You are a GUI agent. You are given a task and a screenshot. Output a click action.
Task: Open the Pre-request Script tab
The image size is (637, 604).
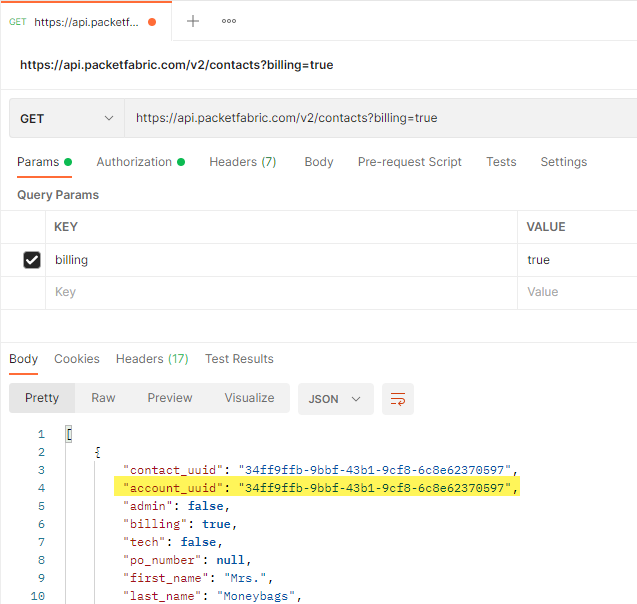pyautogui.click(x=409, y=162)
